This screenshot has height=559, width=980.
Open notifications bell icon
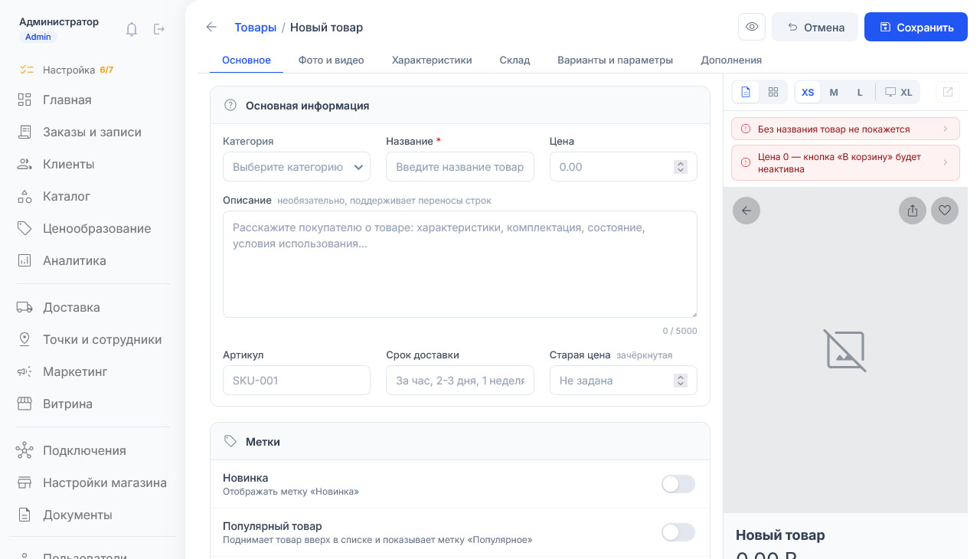coord(132,29)
